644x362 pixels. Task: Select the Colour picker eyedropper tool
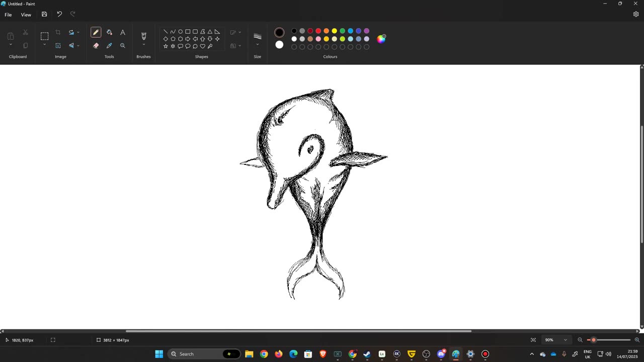point(109,45)
